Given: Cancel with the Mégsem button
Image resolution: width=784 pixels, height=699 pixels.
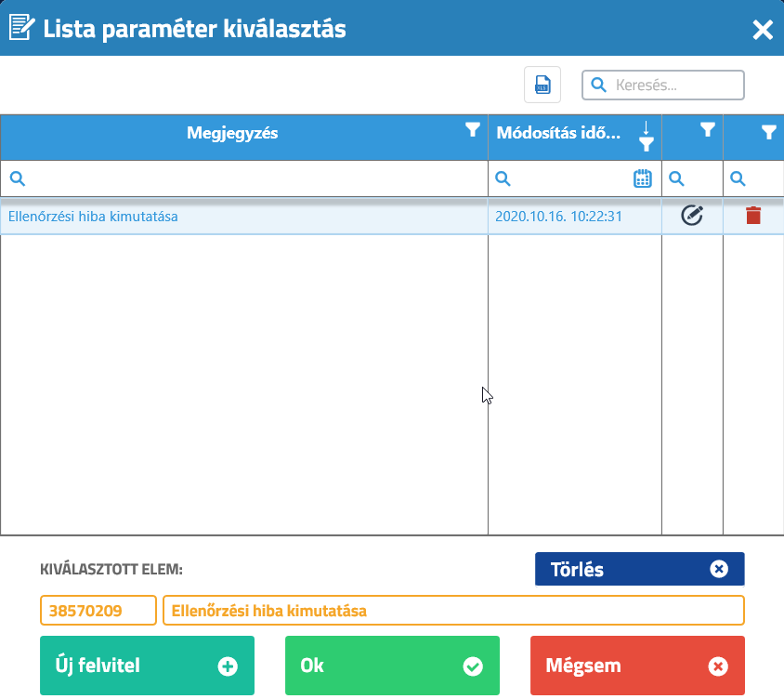Looking at the screenshot, I should point(637,666).
